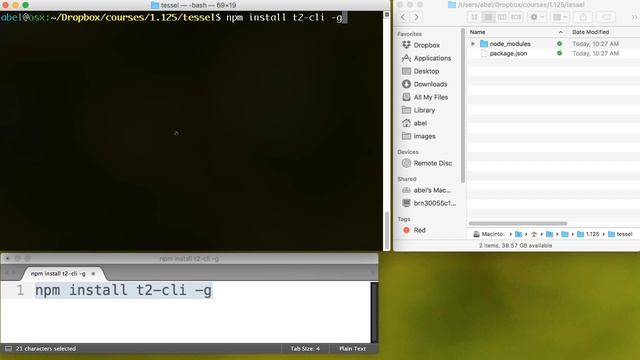This screenshot has width=640, height=360.
Task: Switch Finder to list view
Action: pos(488,17)
